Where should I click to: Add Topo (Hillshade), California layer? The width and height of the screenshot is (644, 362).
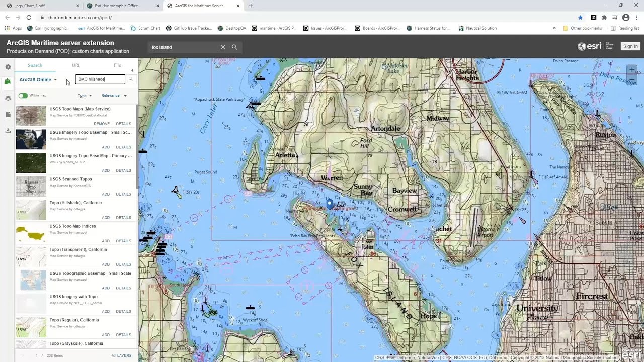click(x=106, y=218)
